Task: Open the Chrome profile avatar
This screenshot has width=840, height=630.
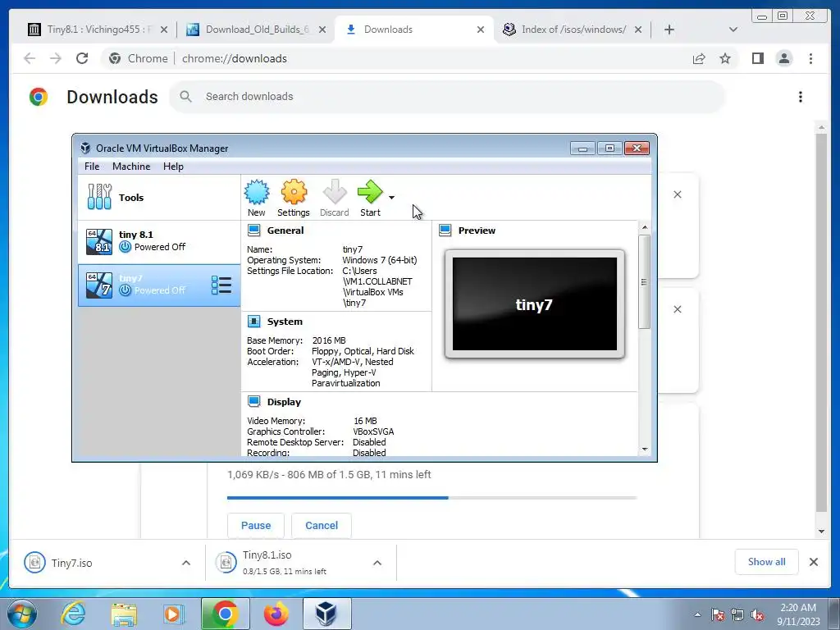Action: (783, 58)
